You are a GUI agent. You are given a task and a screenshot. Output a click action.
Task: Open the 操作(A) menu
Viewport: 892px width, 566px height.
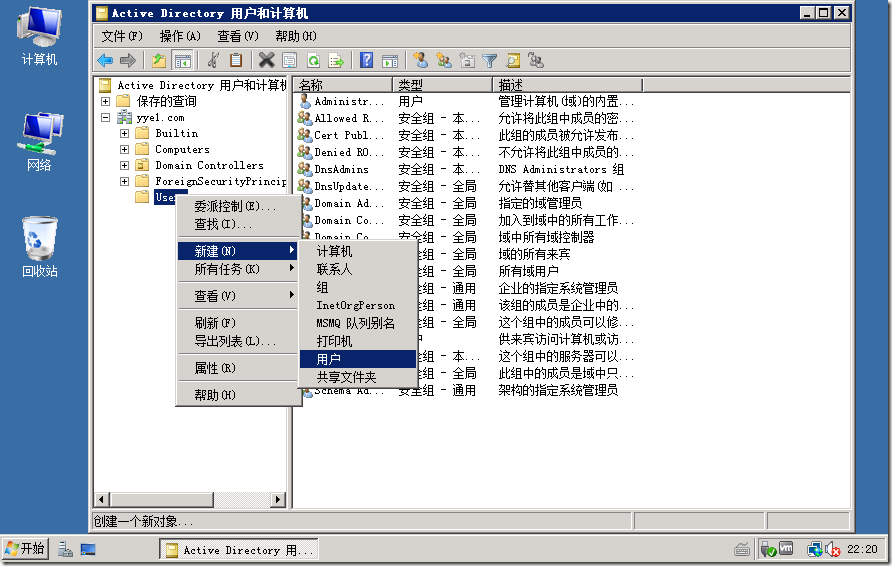click(180, 36)
